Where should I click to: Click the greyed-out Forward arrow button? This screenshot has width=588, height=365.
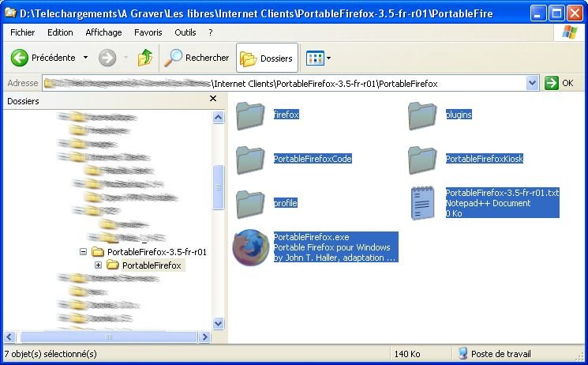pyautogui.click(x=107, y=58)
